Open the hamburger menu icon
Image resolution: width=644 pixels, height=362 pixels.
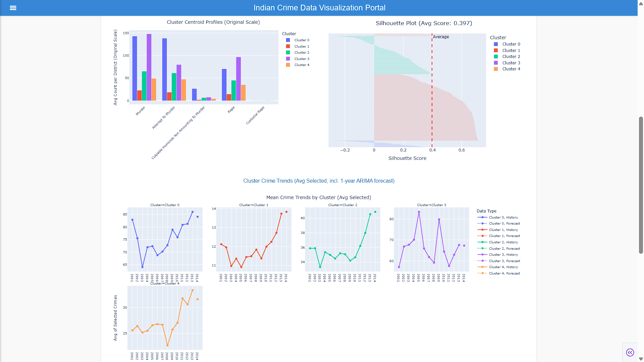pyautogui.click(x=13, y=8)
